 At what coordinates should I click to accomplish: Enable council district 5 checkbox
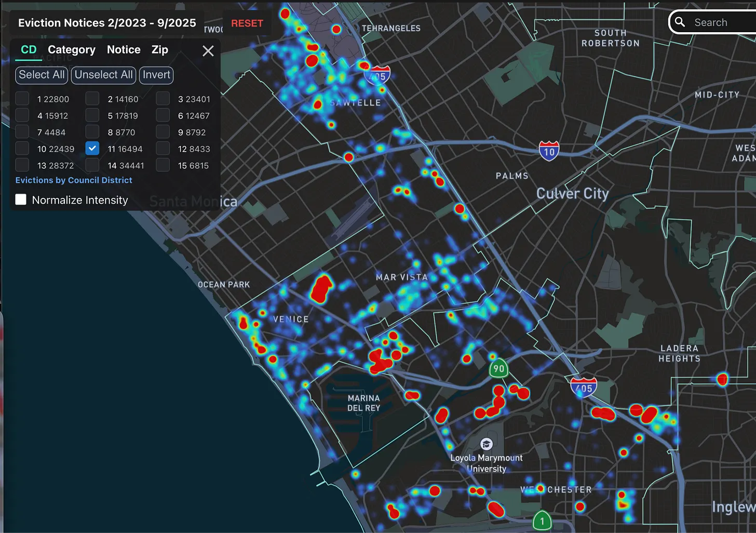92,115
